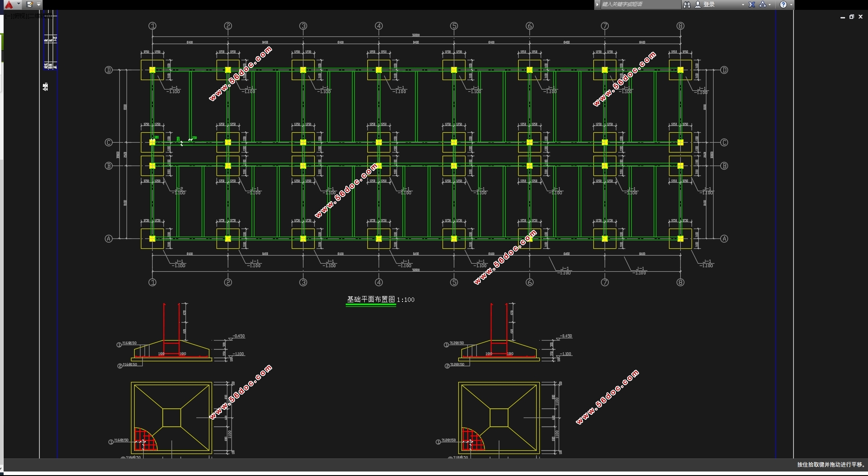868x476 pixels.
Task: Expand the Autodesk 360 dropdown arrow
Action: pyautogui.click(x=769, y=4)
